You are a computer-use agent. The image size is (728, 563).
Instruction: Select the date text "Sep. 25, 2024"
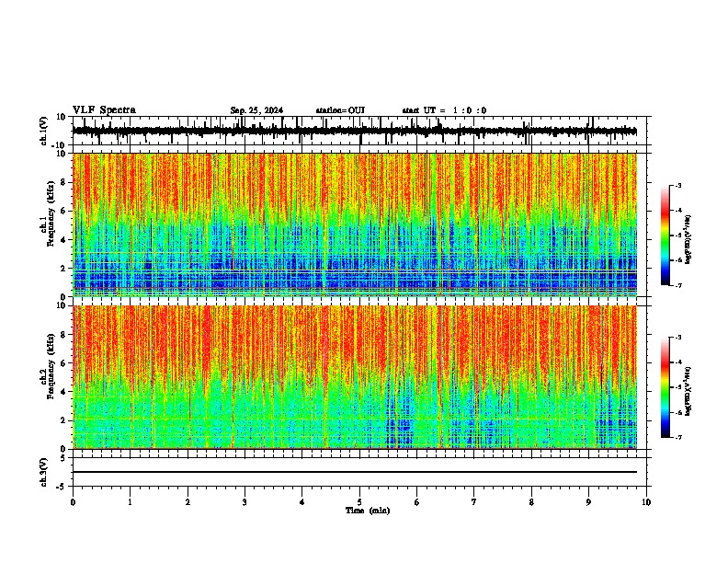pos(256,110)
